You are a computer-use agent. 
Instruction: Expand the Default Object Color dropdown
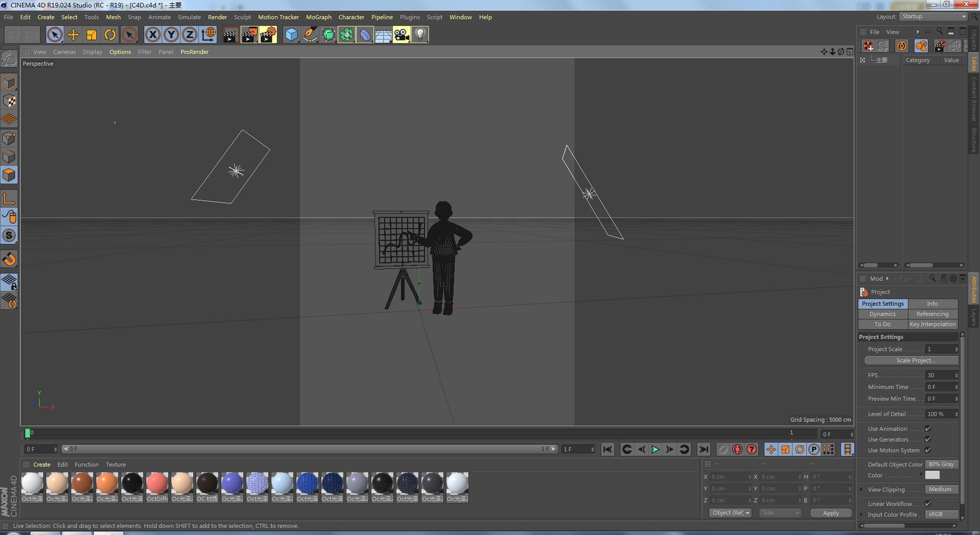(x=942, y=465)
